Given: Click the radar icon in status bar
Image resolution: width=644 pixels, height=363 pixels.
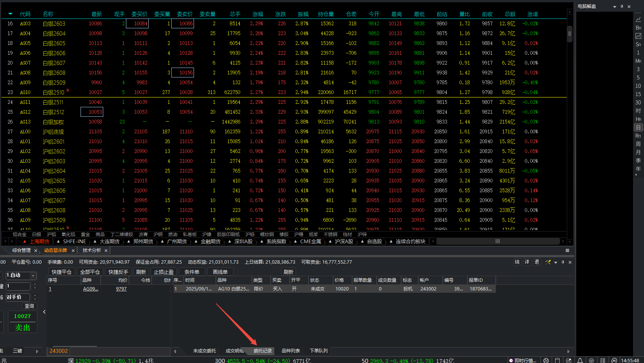Looking at the screenshot, I should coord(569,360).
